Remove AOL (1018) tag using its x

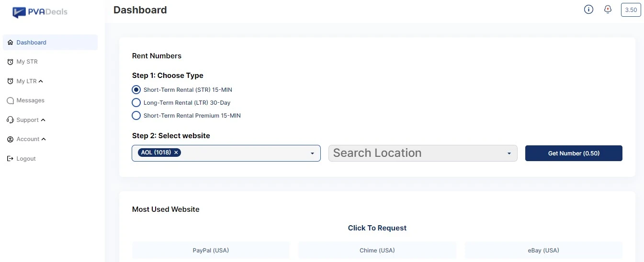[x=176, y=153]
